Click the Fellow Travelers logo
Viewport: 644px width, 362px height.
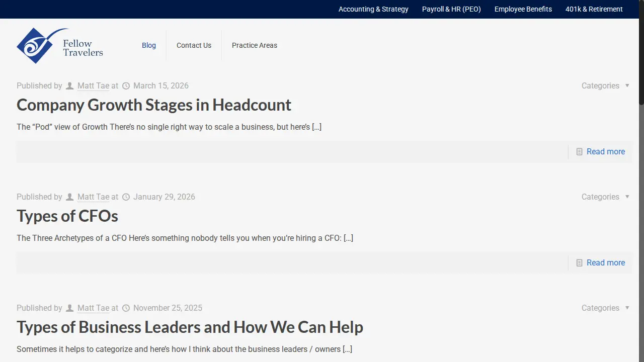[60, 45]
